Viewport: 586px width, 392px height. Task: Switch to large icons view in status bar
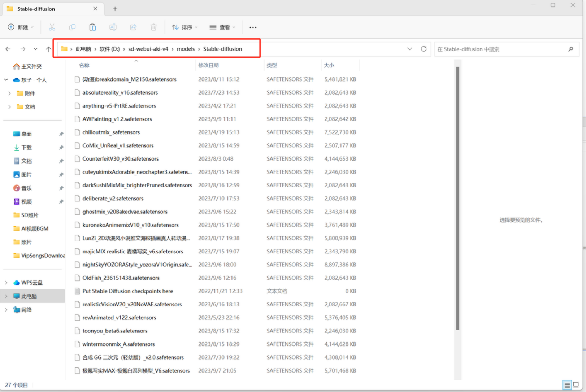click(576, 385)
